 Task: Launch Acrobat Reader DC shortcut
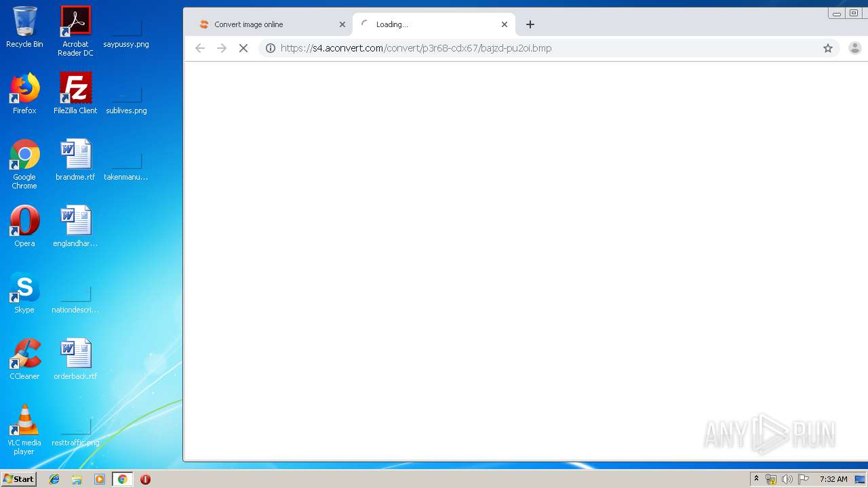75,31
